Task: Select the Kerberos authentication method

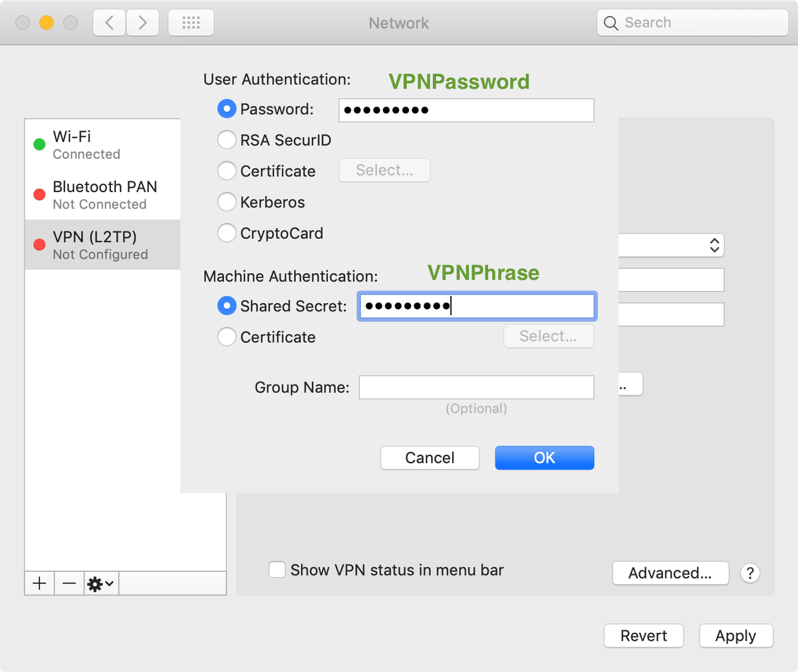Action: pos(227,202)
